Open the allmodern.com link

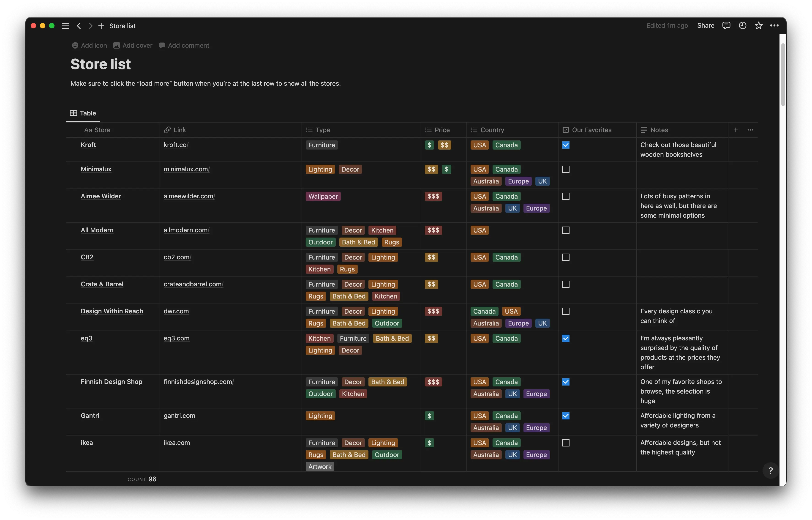[x=186, y=230]
